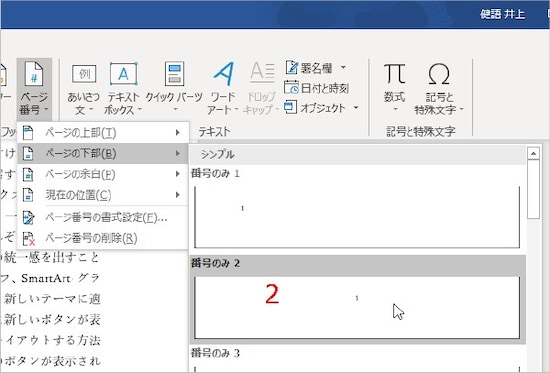Click the gallery scroll-up arrow
Screen dimensions: 550x373
[534, 153]
